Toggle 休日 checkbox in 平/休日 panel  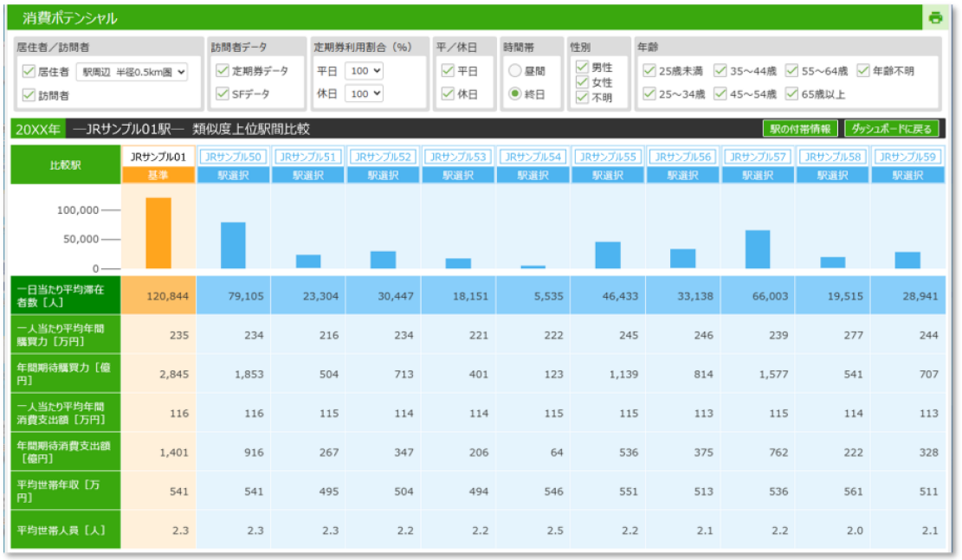(448, 93)
